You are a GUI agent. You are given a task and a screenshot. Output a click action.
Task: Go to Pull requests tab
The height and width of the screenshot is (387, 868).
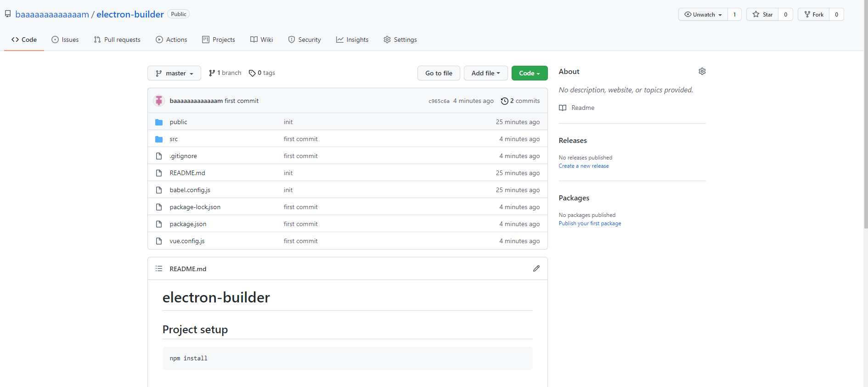117,40
